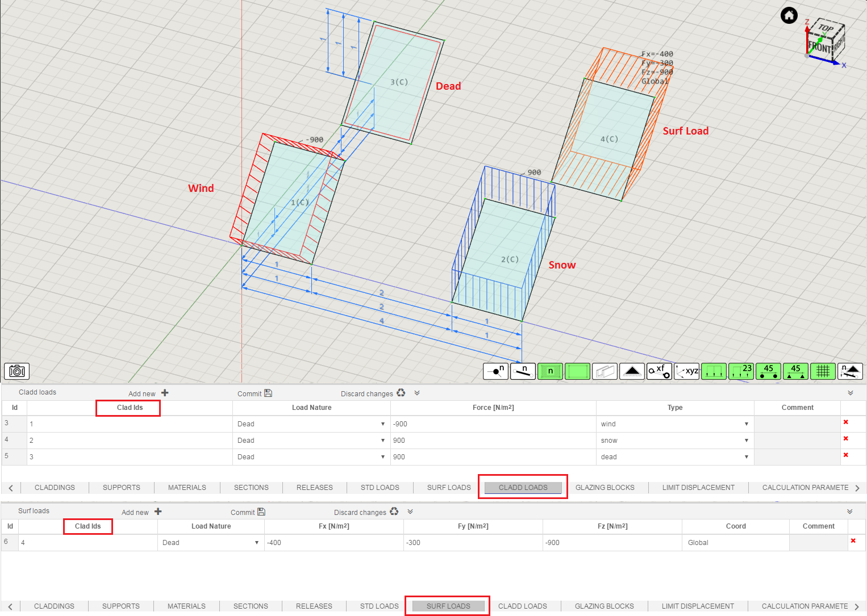Open the MATERIALS tab in lower panel
The height and width of the screenshot is (616, 867).
(186, 606)
